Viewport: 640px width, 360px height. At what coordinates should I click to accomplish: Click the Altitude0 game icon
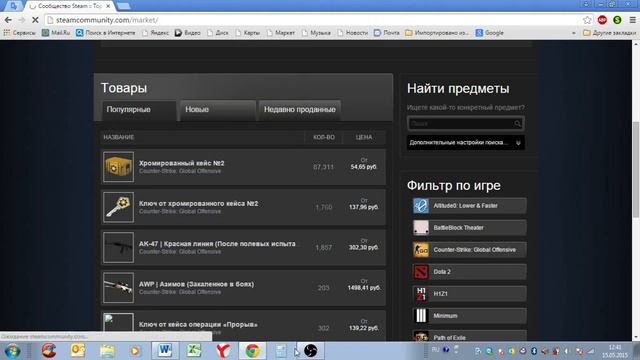(x=421, y=206)
